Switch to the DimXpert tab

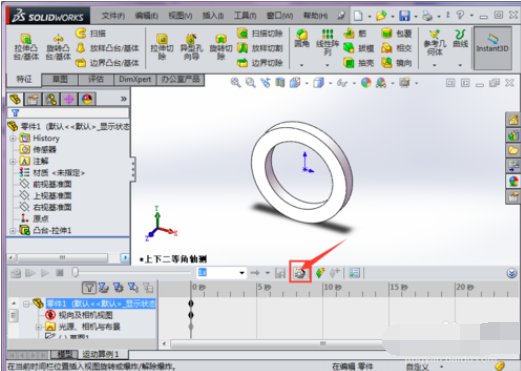click(x=135, y=79)
